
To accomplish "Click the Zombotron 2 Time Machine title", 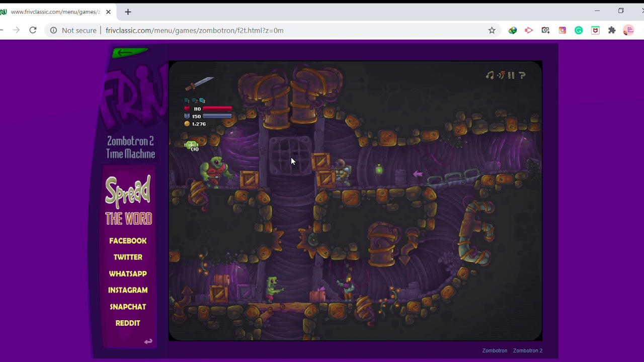I will 130,147.
